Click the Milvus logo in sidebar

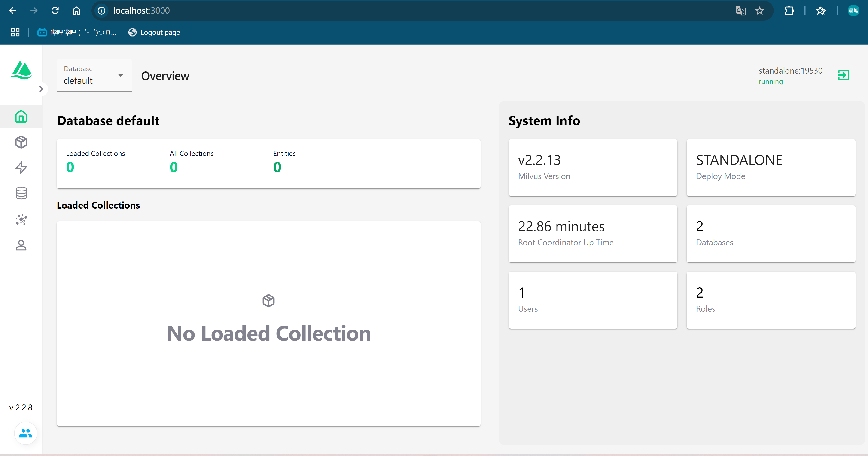pos(21,70)
